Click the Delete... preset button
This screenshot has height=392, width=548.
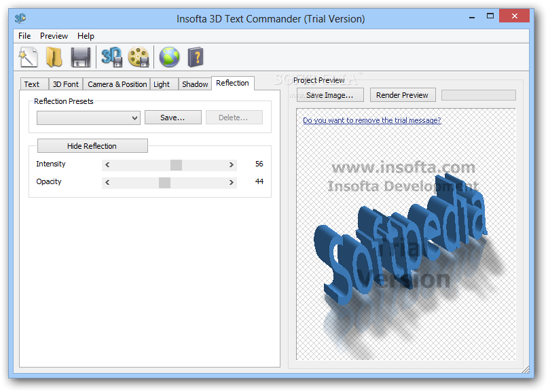pos(234,118)
